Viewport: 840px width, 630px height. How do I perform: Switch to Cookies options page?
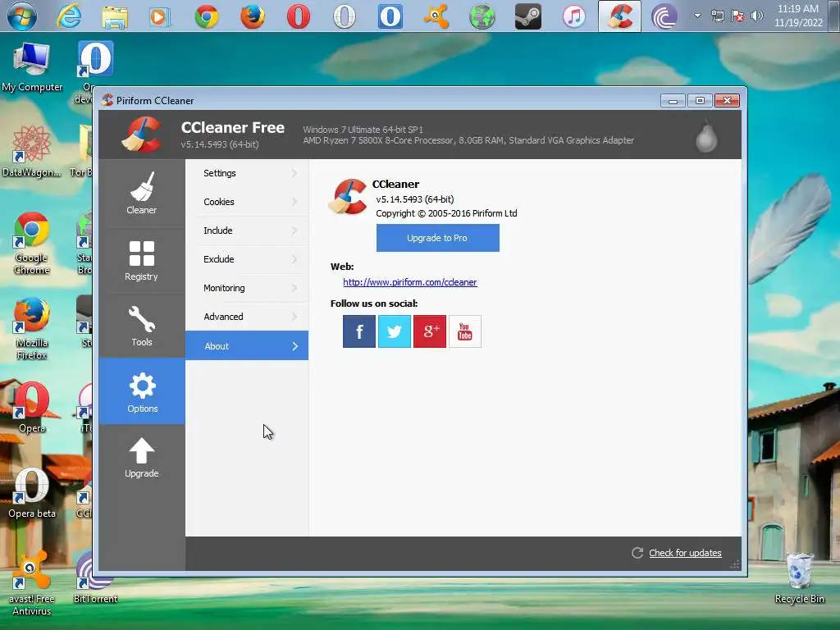[x=247, y=202]
